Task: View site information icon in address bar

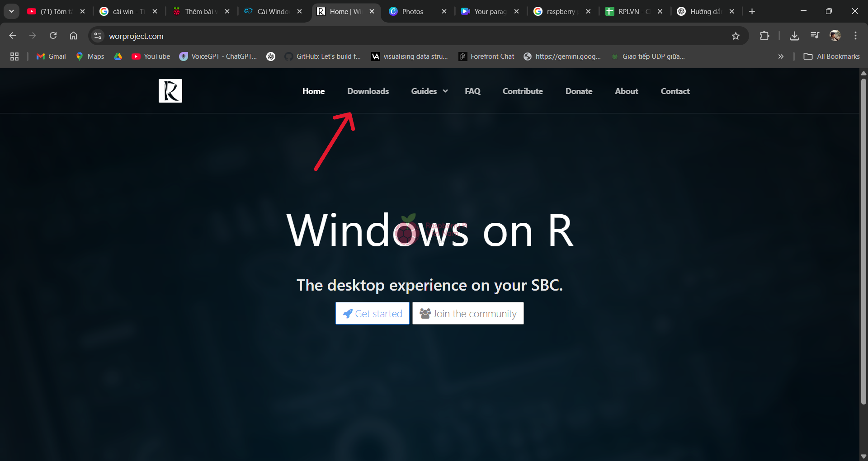Action: coord(98,36)
